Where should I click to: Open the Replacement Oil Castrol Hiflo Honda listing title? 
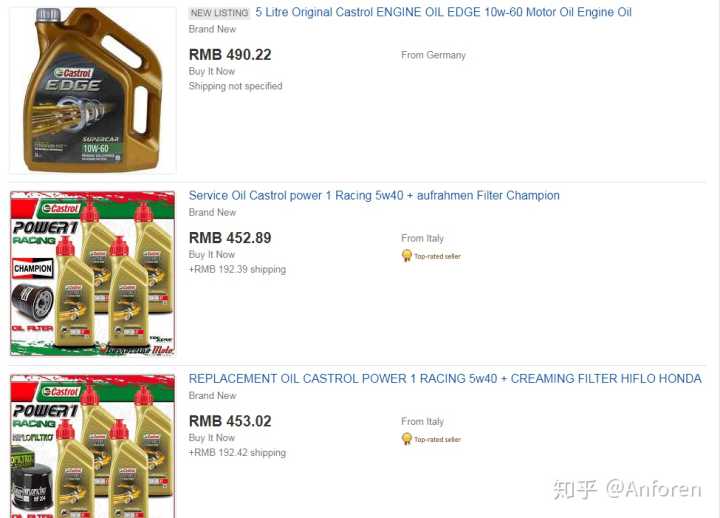[x=445, y=379]
